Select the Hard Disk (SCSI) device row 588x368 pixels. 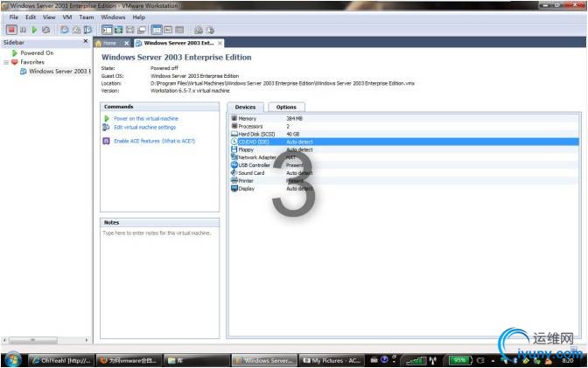(404, 134)
